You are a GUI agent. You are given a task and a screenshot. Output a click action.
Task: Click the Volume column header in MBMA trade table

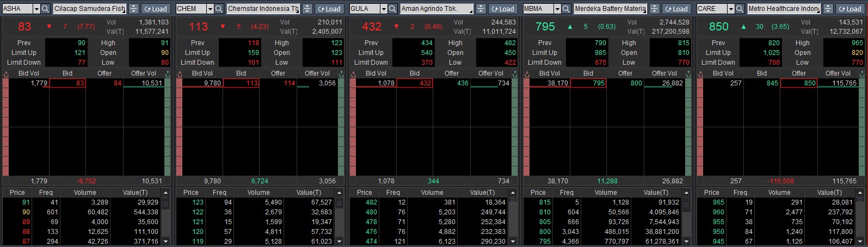coord(606,193)
